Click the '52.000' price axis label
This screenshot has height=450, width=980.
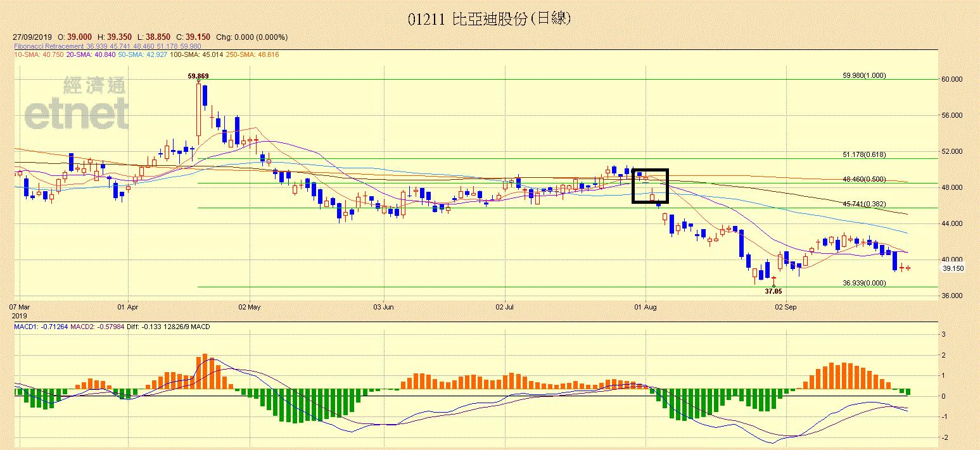pyautogui.click(x=952, y=151)
